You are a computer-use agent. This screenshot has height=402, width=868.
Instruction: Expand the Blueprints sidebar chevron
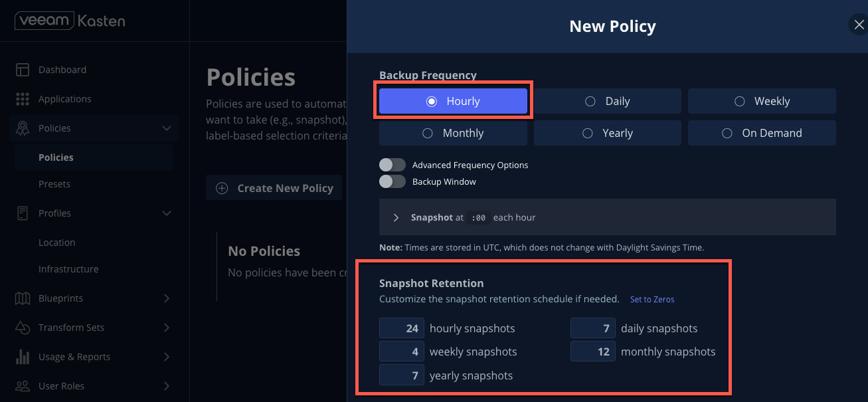[167, 298]
